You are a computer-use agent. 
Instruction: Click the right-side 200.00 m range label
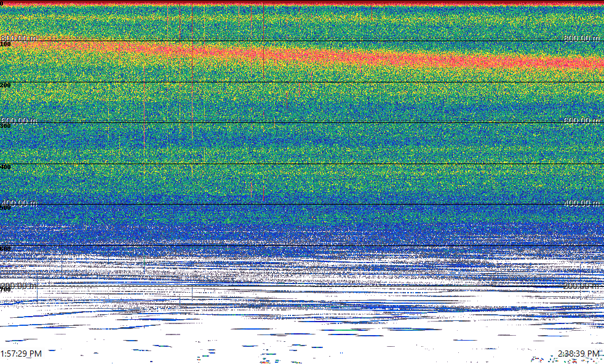pyautogui.click(x=582, y=286)
